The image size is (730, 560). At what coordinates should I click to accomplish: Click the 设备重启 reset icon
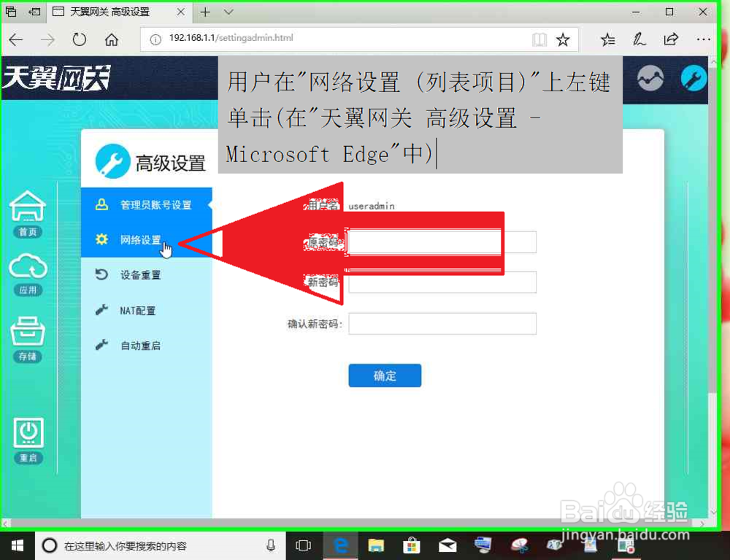click(x=102, y=275)
